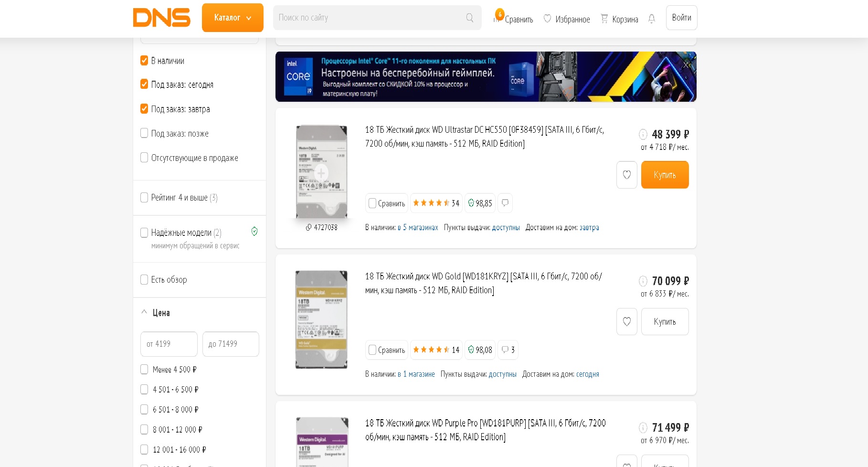Screen dimensions: 868x467
Task: Click the DNS logo
Action: click(x=161, y=18)
